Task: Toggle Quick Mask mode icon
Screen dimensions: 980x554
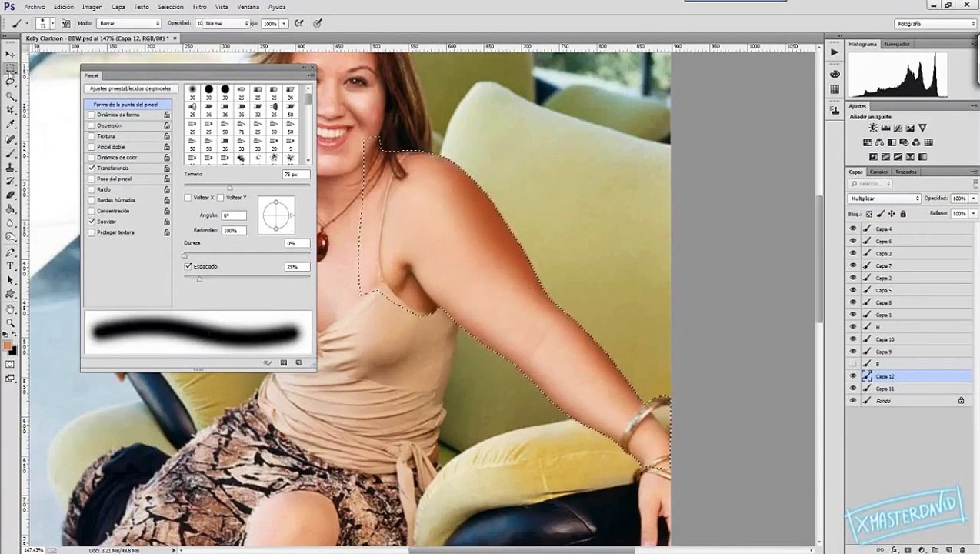Action: click(x=10, y=364)
